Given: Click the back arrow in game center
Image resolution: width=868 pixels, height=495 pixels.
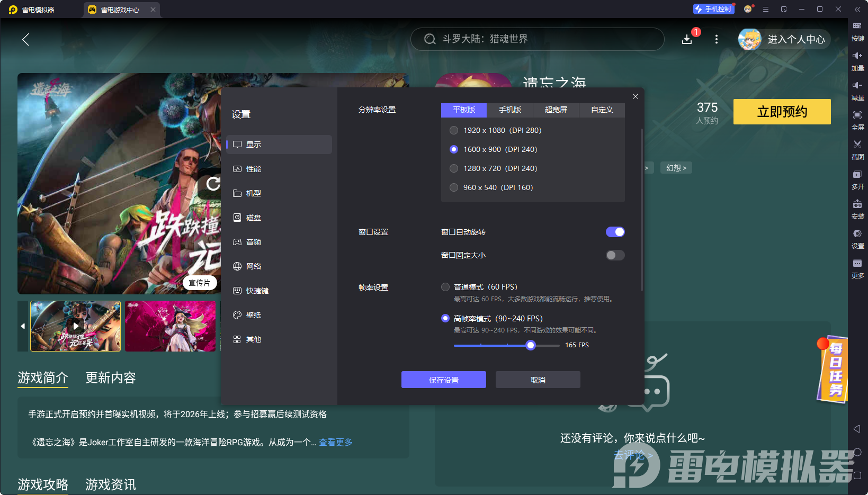Looking at the screenshot, I should tap(25, 39).
